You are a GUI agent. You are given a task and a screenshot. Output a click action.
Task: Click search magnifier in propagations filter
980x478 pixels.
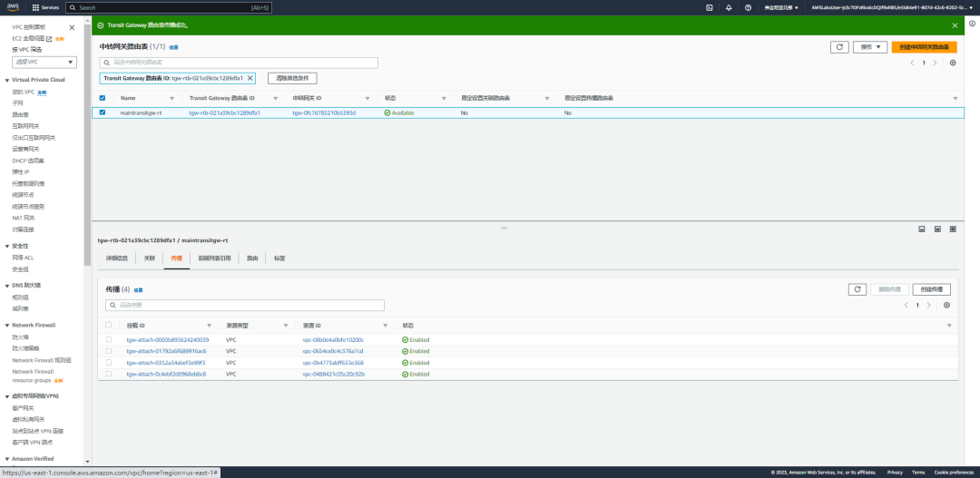tap(113, 305)
